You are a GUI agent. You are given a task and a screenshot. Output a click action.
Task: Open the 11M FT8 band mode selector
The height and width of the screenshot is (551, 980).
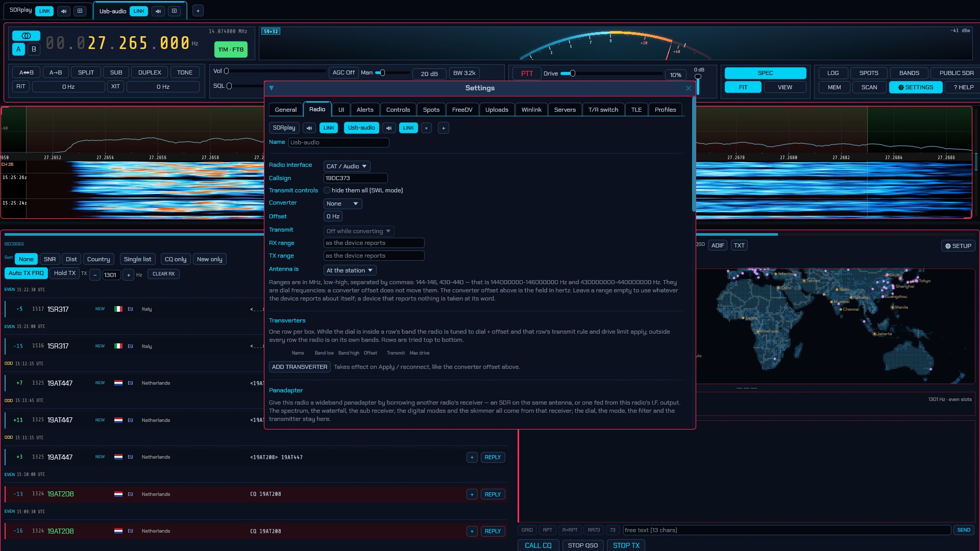coord(231,49)
